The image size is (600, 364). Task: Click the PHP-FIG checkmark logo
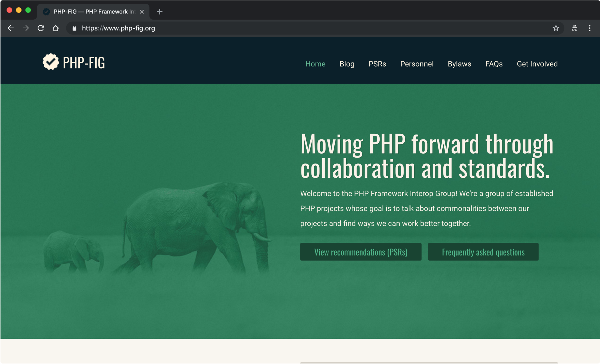pos(51,62)
